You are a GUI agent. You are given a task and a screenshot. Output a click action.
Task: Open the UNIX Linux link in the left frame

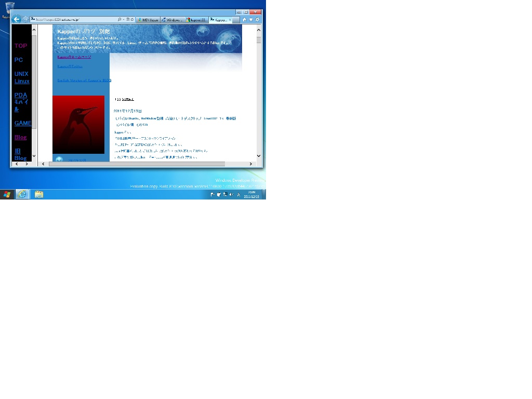point(22,77)
